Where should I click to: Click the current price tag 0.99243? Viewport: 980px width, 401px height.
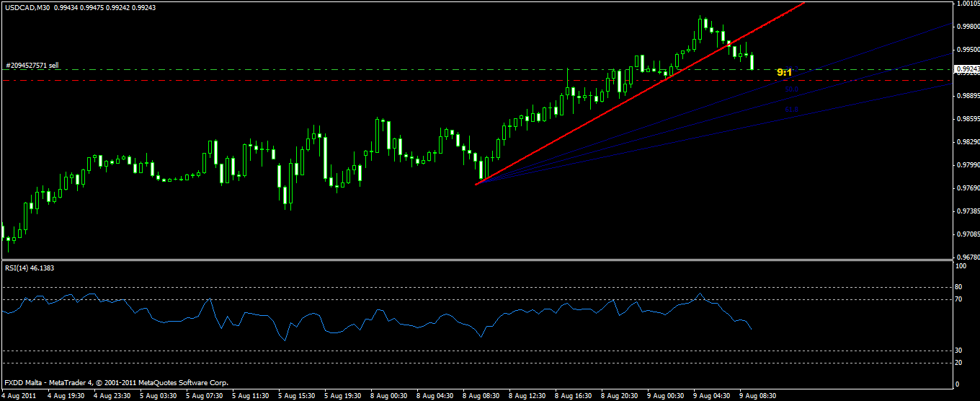pos(966,69)
